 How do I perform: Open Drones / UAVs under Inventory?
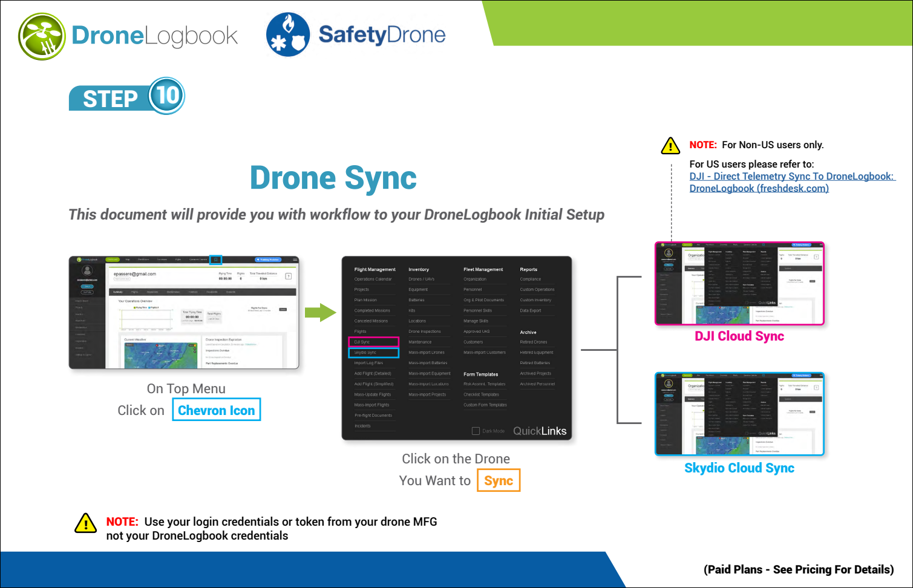point(421,279)
